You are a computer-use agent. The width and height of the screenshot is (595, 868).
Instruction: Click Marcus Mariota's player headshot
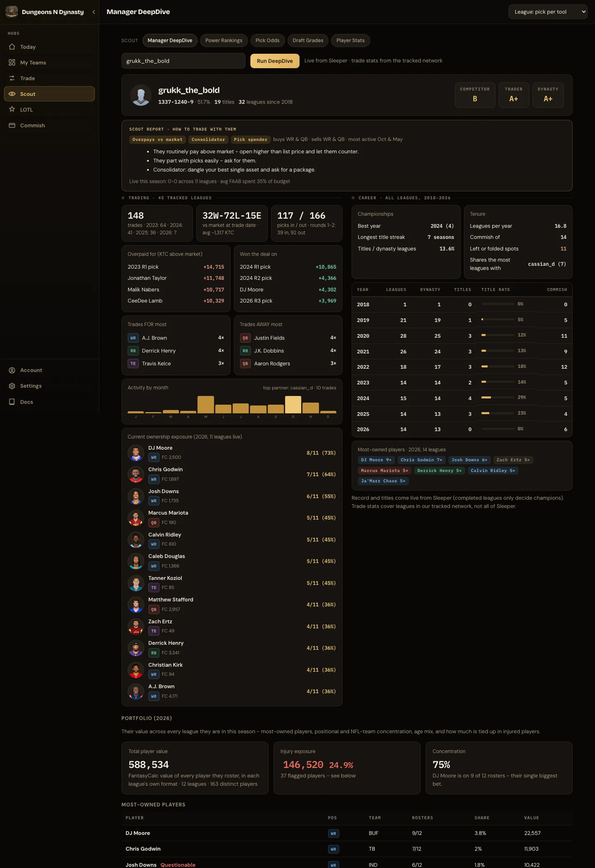(136, 518)
